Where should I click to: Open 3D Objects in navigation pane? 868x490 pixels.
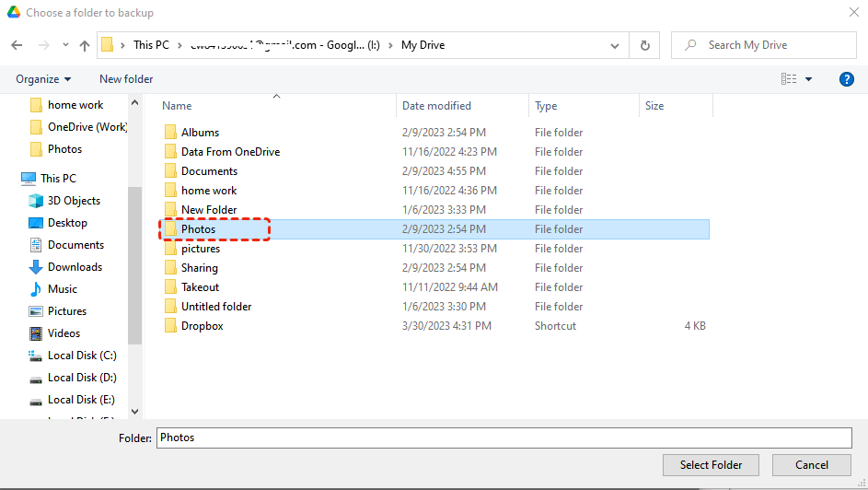coord(74,201)
